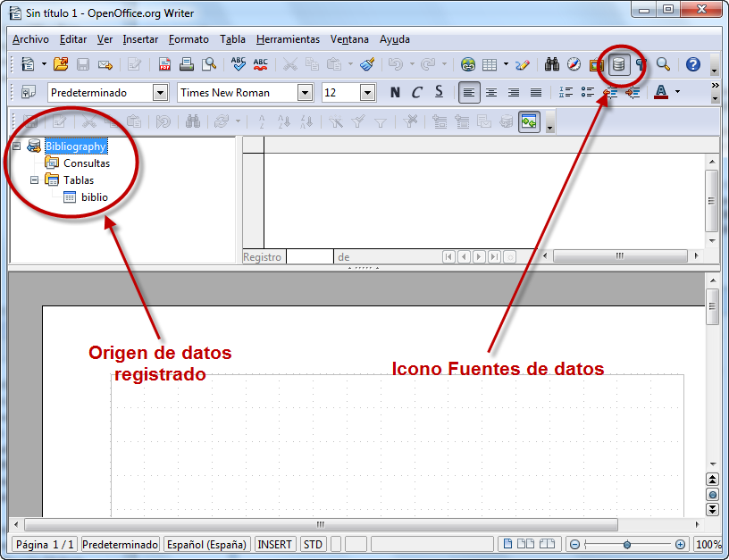Open the Navigation button on document scrollbar
This screenshot has height=560, width=729.
coord(712,494)
